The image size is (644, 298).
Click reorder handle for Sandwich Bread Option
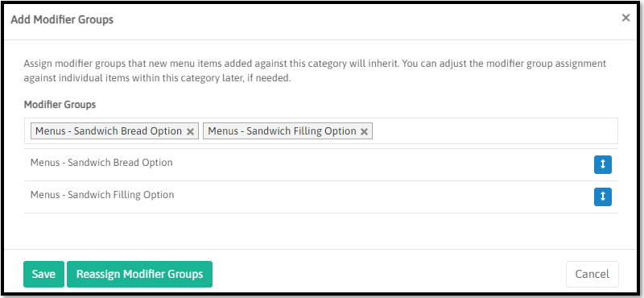(602, 164)
